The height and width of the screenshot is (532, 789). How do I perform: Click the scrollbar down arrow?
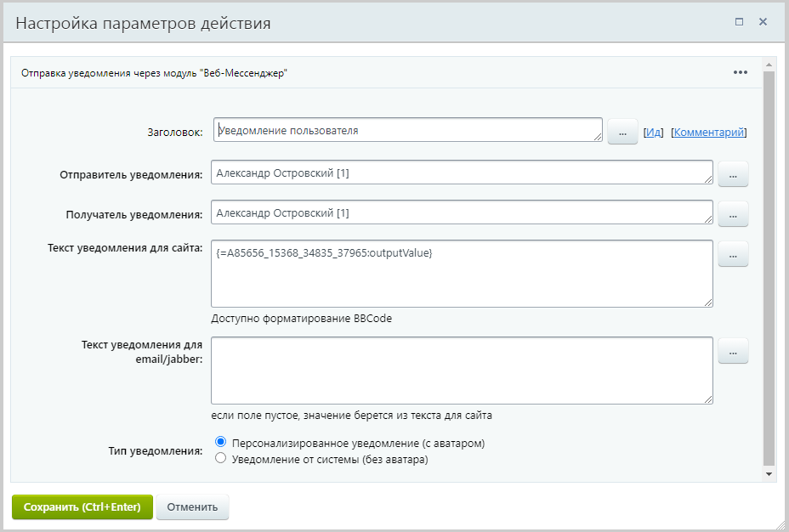tap(769, 473)
